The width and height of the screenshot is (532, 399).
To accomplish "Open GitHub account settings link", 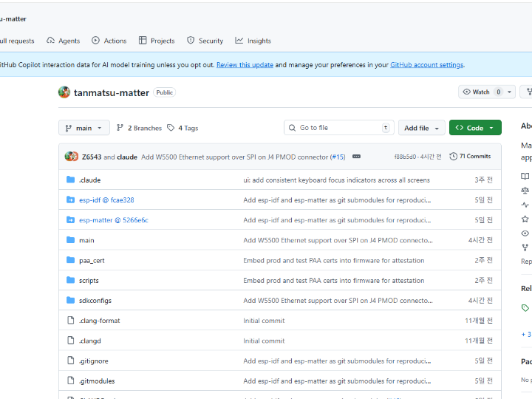I will click(x=426, y=65).
